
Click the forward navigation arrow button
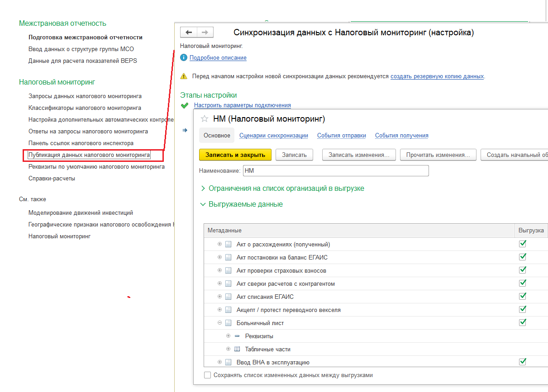pyautogui.click(x=205, y=33)
